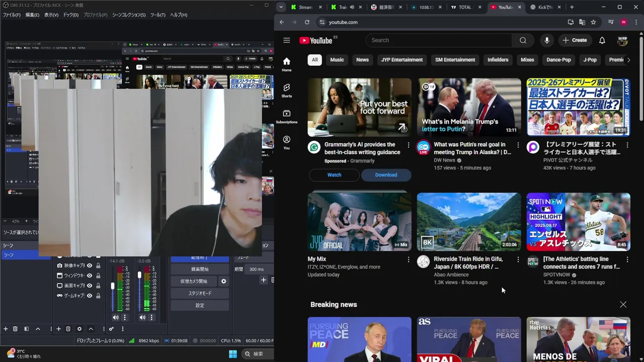Mute the first OBS mixer audio channel
The width and height of the screenshot is (644, 362).
[x=116, y=317]
